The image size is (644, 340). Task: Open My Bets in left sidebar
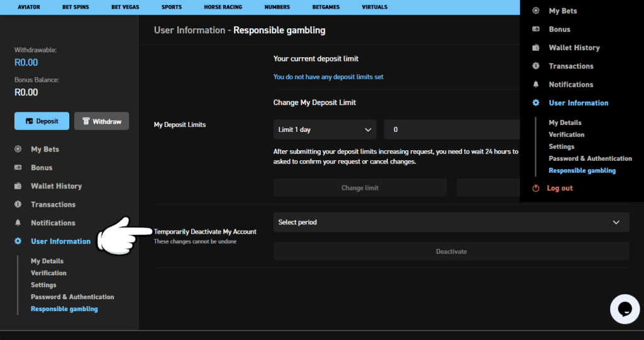click(45, 149)
